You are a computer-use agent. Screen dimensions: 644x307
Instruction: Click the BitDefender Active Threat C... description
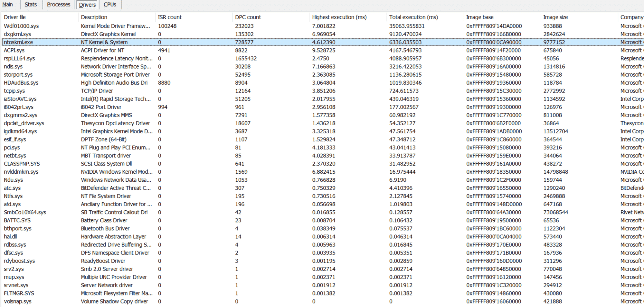click(116, 188)
